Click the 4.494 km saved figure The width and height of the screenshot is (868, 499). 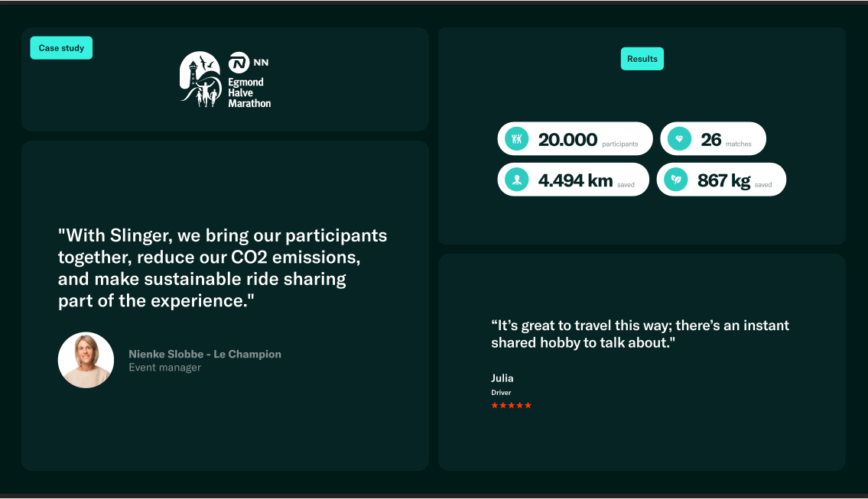click(575, 180)
